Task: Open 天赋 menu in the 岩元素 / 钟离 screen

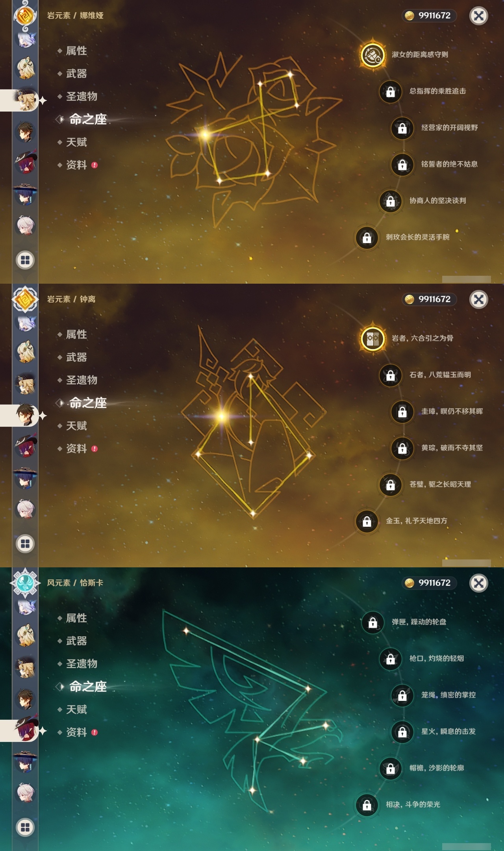Action: click(x=76, y=426)
